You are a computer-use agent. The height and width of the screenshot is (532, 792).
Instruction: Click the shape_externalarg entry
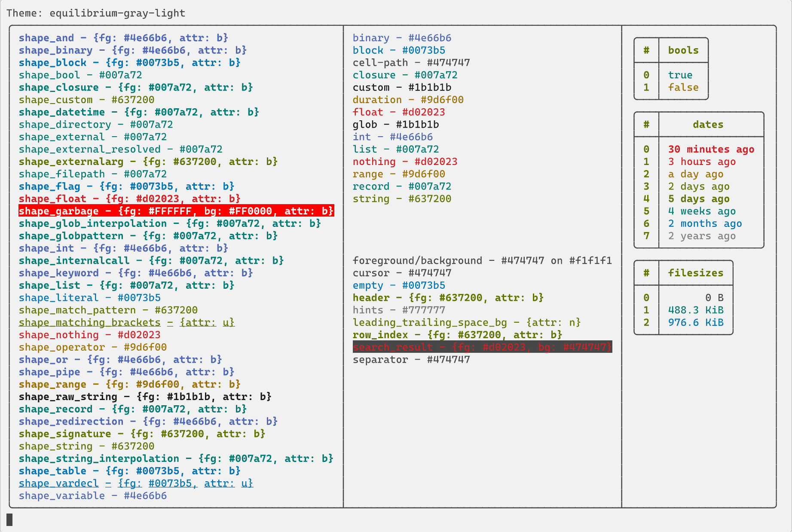pos(148,162)
